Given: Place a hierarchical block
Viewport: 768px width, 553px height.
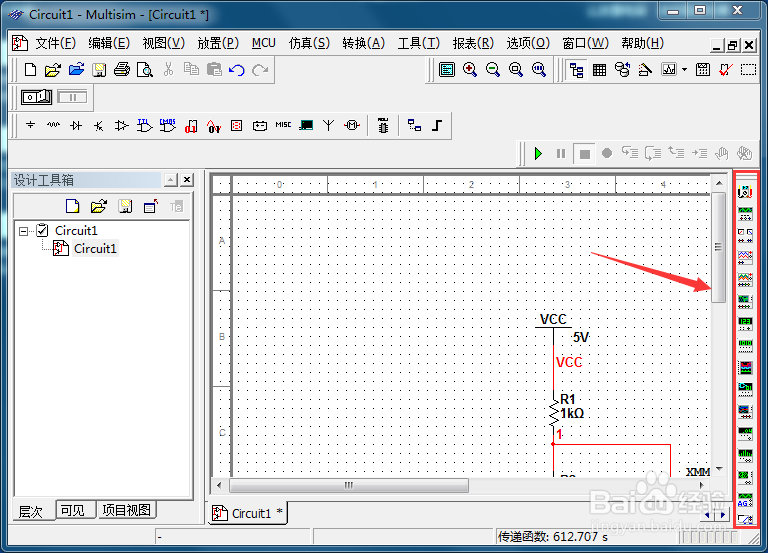Looking at the screenshot, I should point(414,125).
